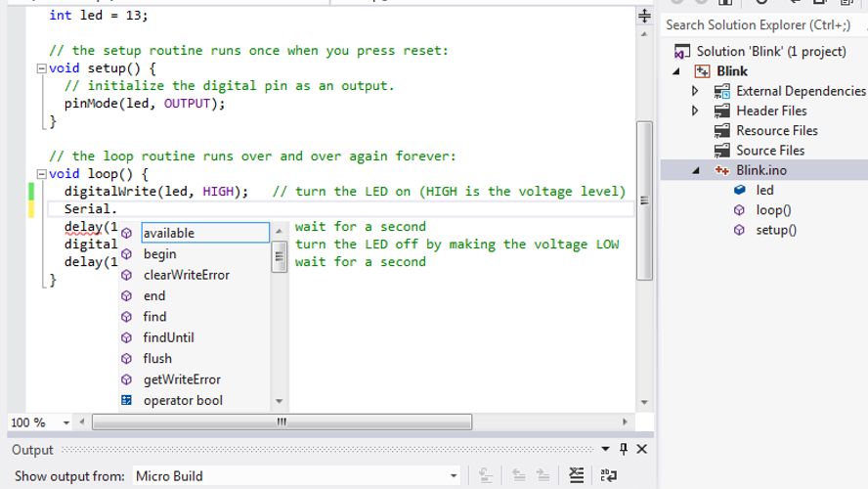Click the Blink.ino file icon
The image size is (868, 489).
(721, 170)
